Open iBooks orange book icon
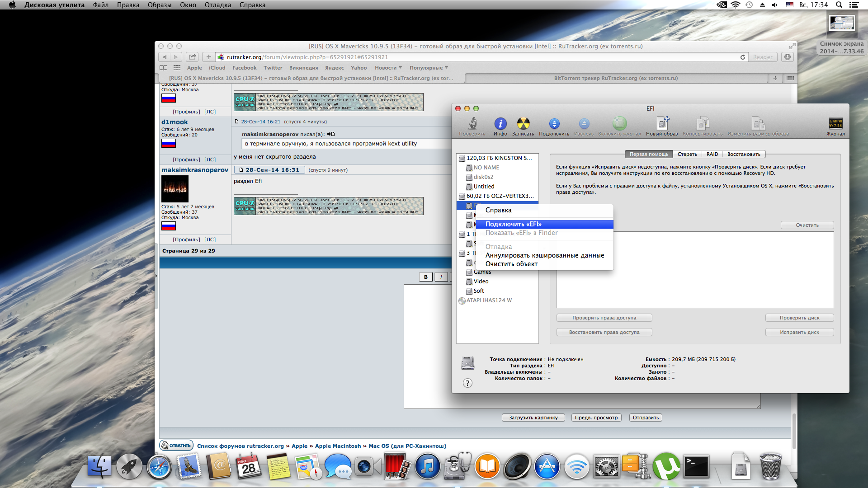Viewport: 868px width, 488px height. click(487, 467)
